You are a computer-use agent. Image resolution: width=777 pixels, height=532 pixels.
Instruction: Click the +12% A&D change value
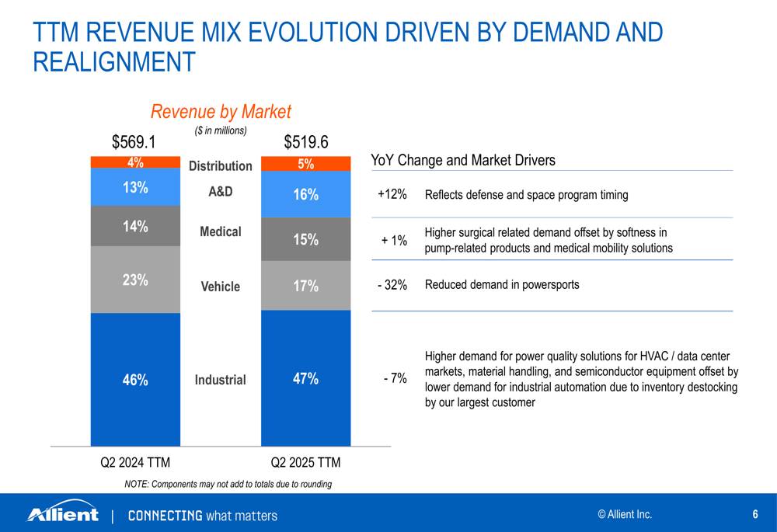tap(392, 194)
